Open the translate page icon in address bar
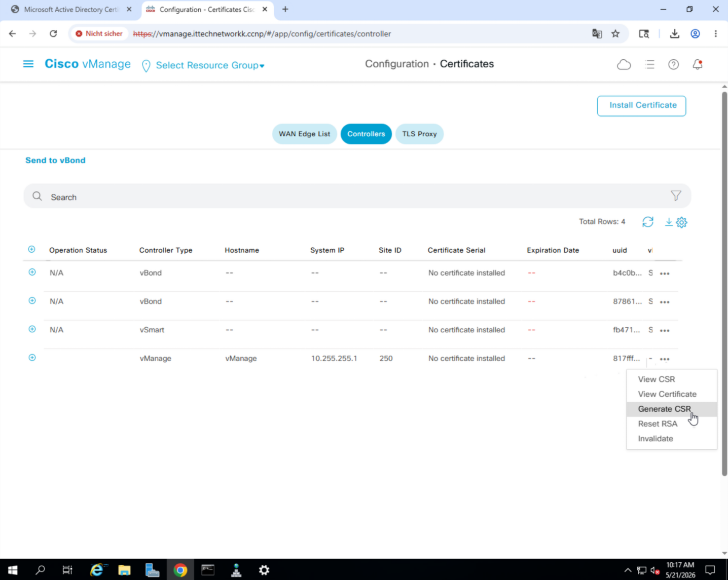Viewport: 728px width, 580px height. tap(597, 33)
